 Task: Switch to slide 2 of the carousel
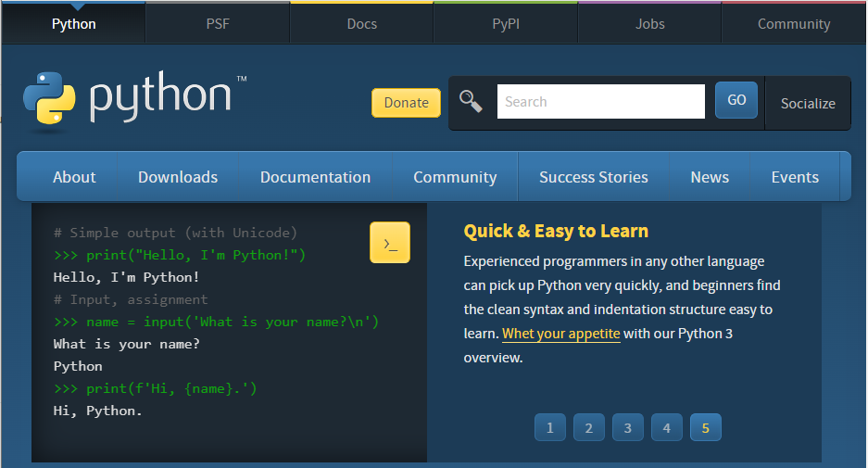(589, 427)
